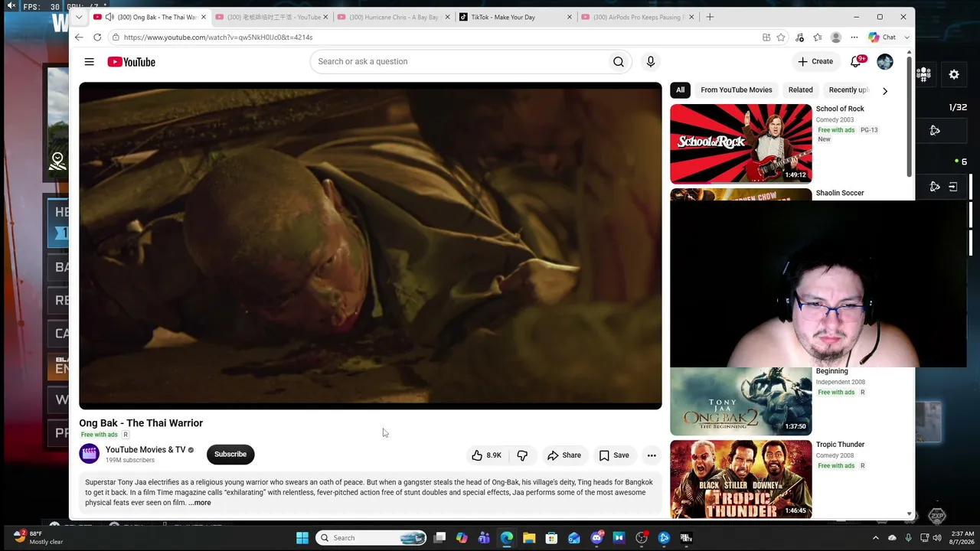Open taskbar volume control
This screenshot has height=551, width=980.
coord(939,538)
